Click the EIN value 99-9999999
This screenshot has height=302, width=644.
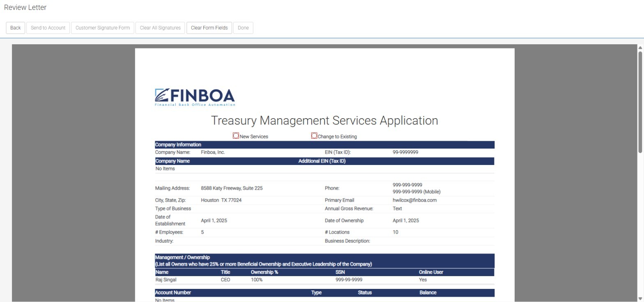pyautogui.click(x=405, y=152)
